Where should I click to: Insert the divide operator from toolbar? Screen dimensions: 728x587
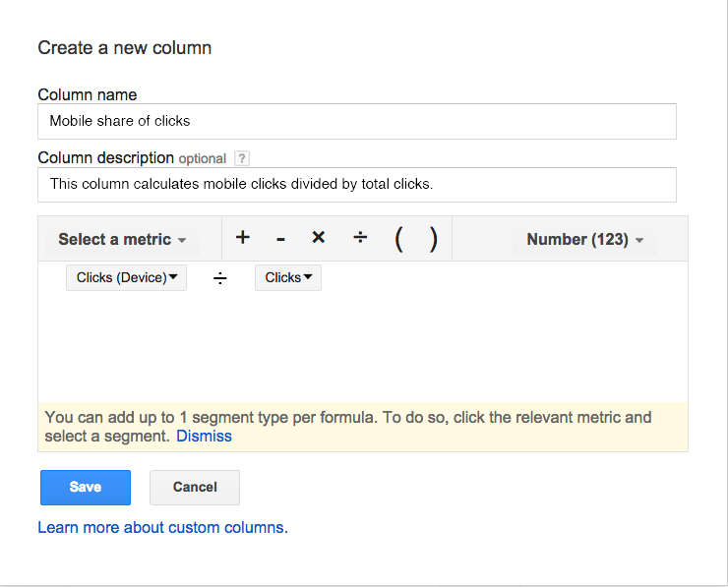coord(360,238)
